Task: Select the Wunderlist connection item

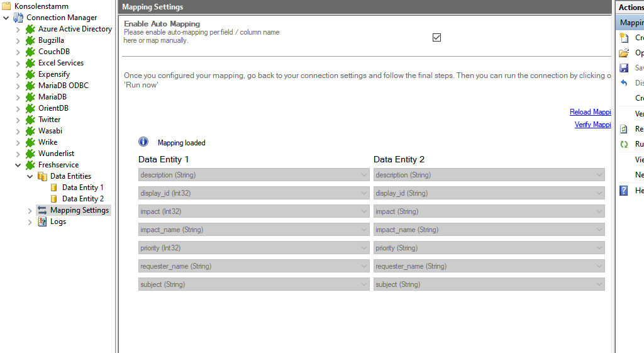Action: [56, 154]
